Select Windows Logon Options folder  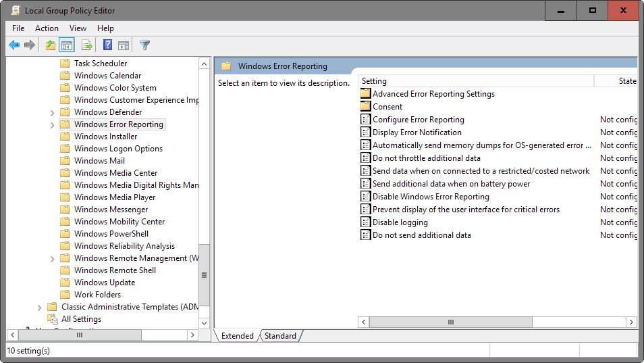(118, 149)
